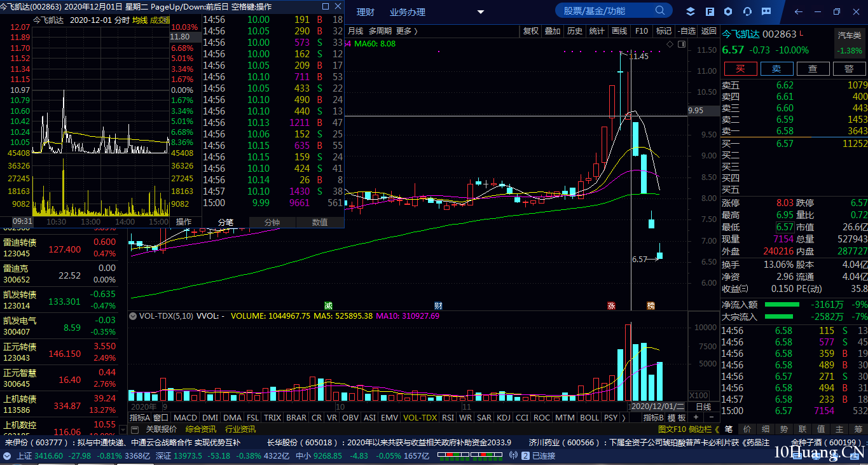Click the small diamond icon above the chart
Viewport: 868px width, 465px height.
pos(670,44)
